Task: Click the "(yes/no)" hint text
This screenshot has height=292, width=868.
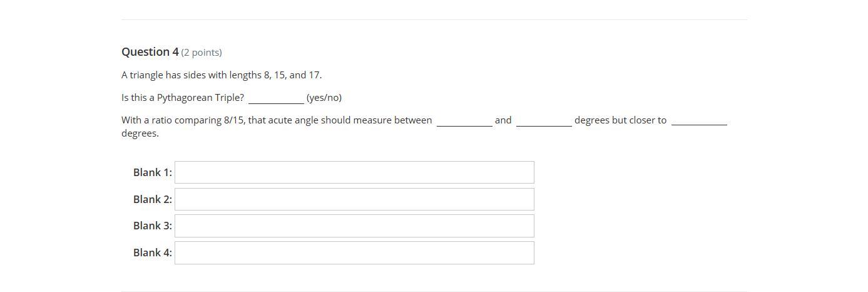Action: click(324, 98)
